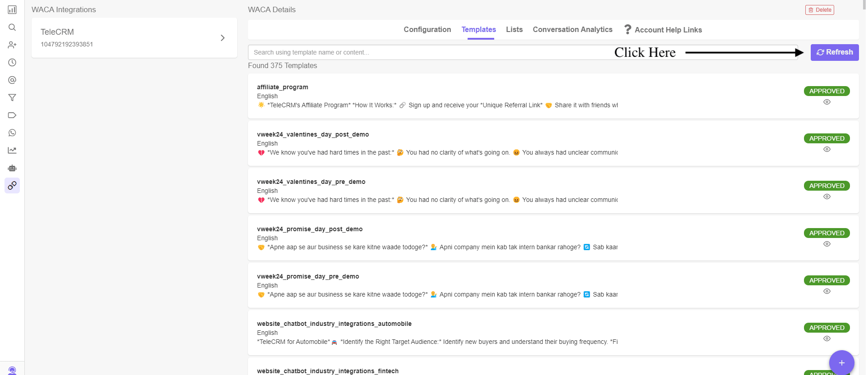This screenshot has height=375, width=868.
Task: Open the Lists tab
Action: click(x=514, y=29)
